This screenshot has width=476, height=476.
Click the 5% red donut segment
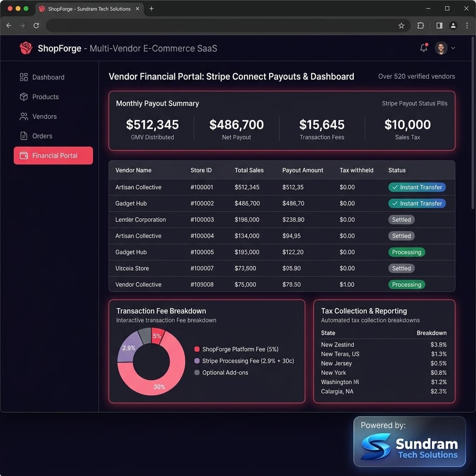pyautogui.click(x=158, y=336)
